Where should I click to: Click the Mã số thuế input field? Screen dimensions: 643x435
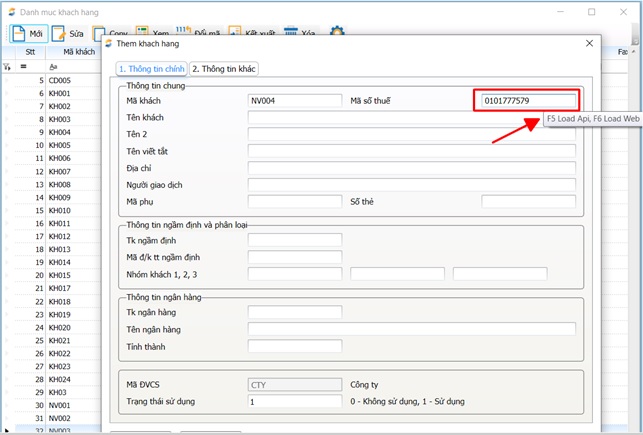coord(524,101)
